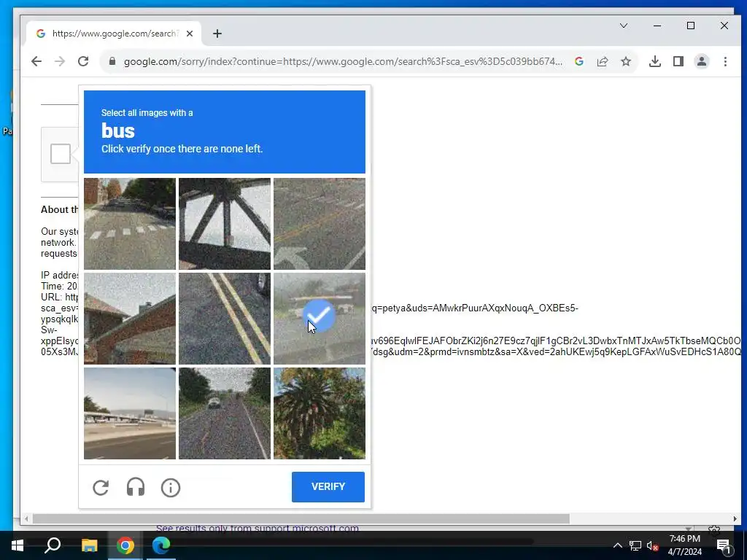The image size is (747, 560).
Task: Click the muted volume tray icon
Action: point(652,545)
